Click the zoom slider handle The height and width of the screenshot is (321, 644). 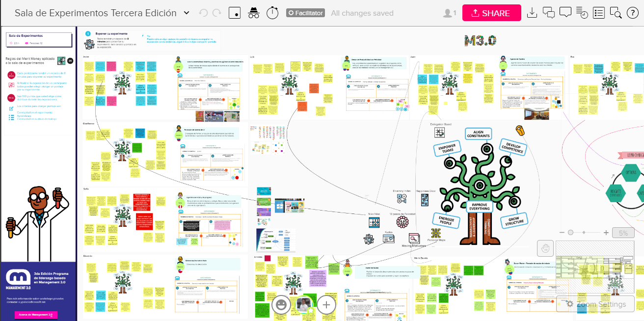pos(570,233)
